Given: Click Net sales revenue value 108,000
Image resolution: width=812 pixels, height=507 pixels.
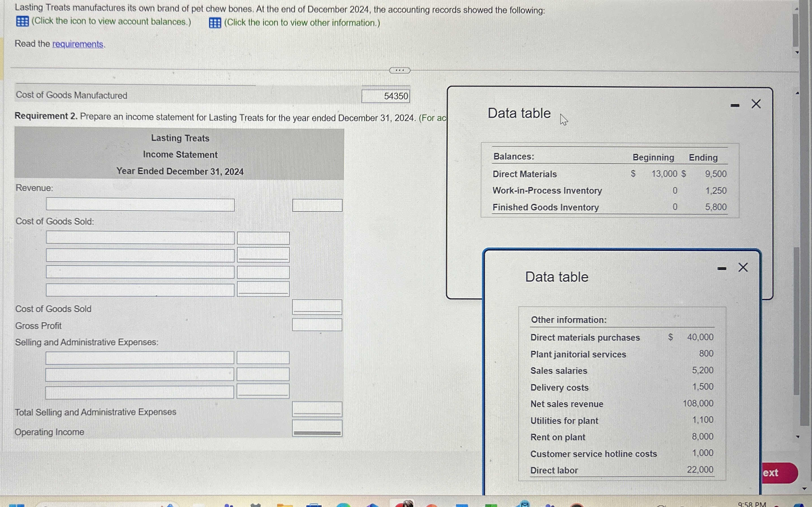Looking at the screenshot, I should (x=698, y=403).
